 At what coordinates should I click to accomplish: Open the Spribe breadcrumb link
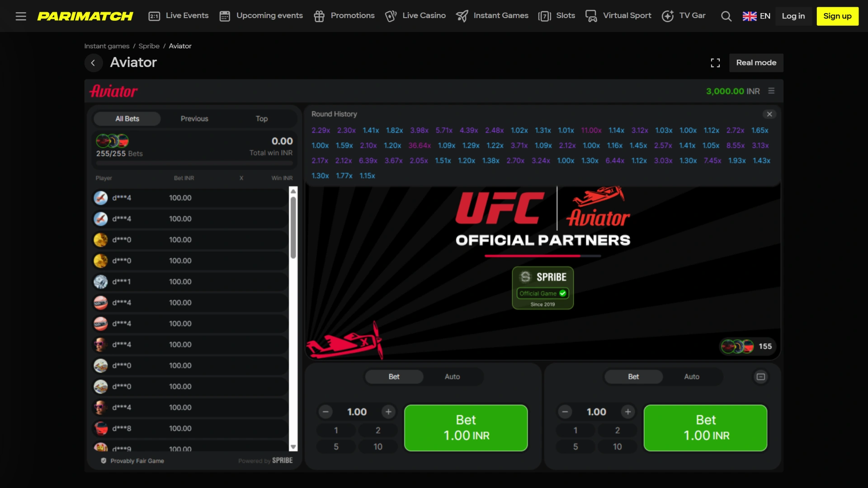click(149, 46)
